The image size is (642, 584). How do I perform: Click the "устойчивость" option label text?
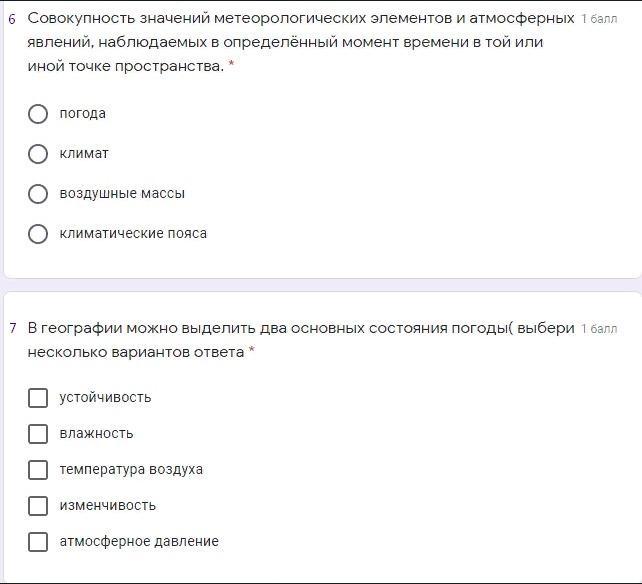pyautogui.click(x=105, y=398)
